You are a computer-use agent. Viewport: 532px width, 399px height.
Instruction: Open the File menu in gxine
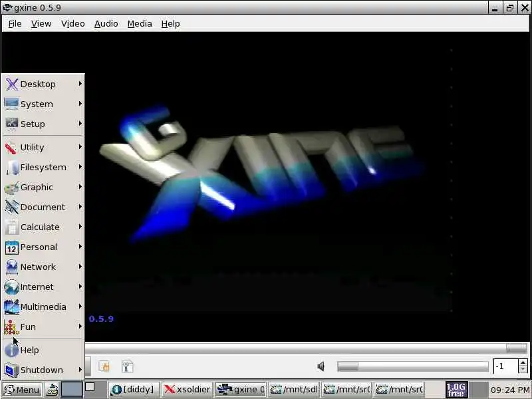point(15,24)
